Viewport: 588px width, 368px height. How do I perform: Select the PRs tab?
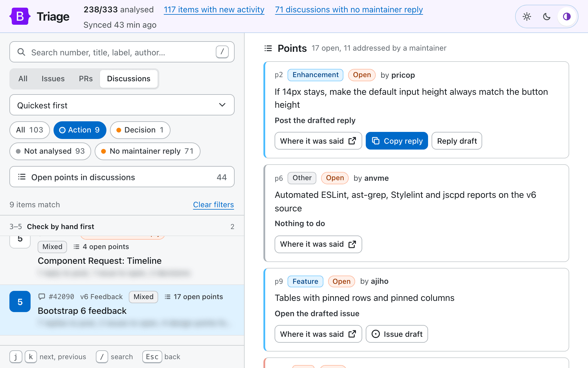pyautogui.click(x=86, y=79)
